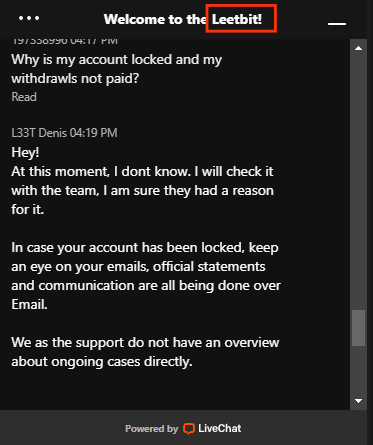Select the "In case your account has been locked" paragraph
The height and width of the screenshot is (445, 373).
coord(146,276)
